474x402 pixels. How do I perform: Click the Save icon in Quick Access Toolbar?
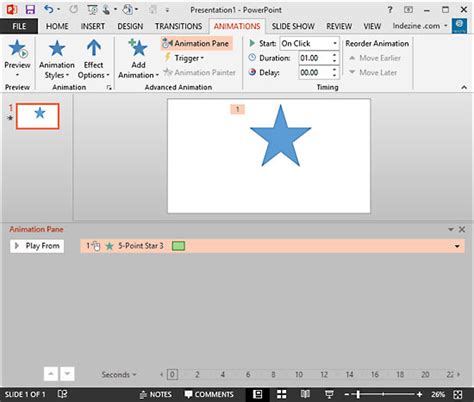pos(30,9)
